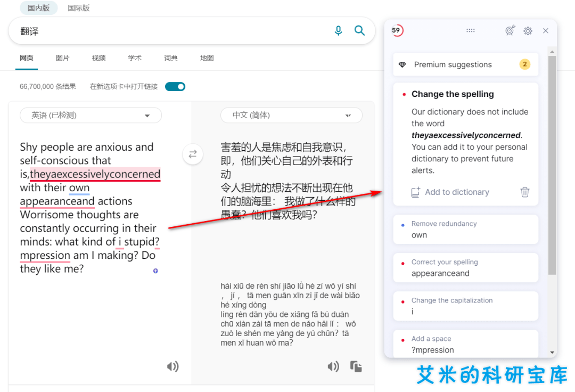Open Change the capitalization suggestion
Viewport: 575px width, 392px height.
[466, 306]
